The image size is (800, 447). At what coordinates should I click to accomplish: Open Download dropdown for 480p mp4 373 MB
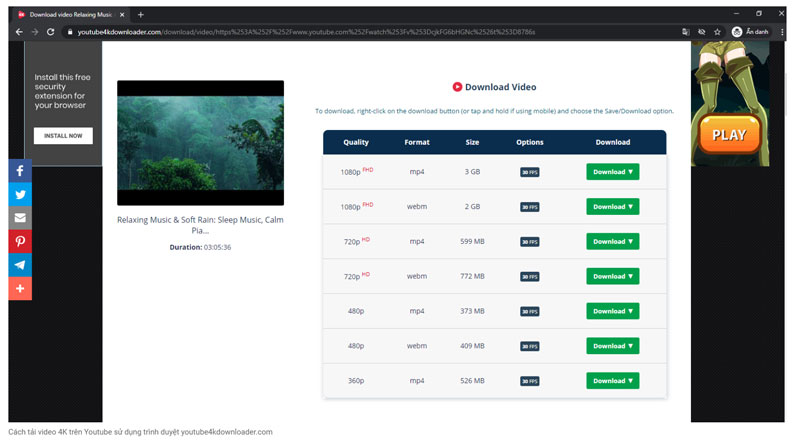click(612, 311)
